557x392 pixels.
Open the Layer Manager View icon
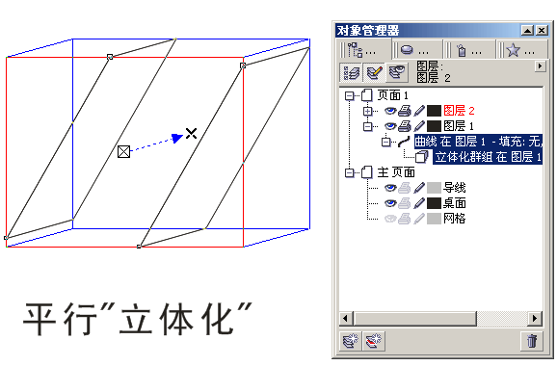[x=397, y=73]
